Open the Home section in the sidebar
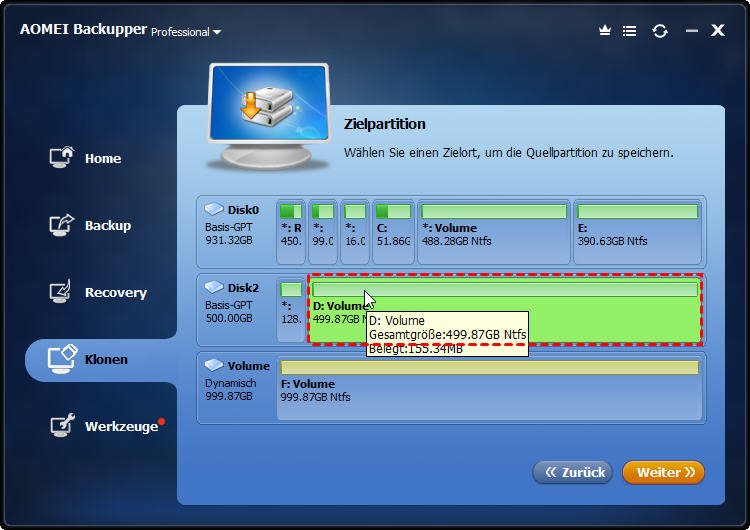The width and height of the screenshot is (750, 530). (x=86, y=158)
